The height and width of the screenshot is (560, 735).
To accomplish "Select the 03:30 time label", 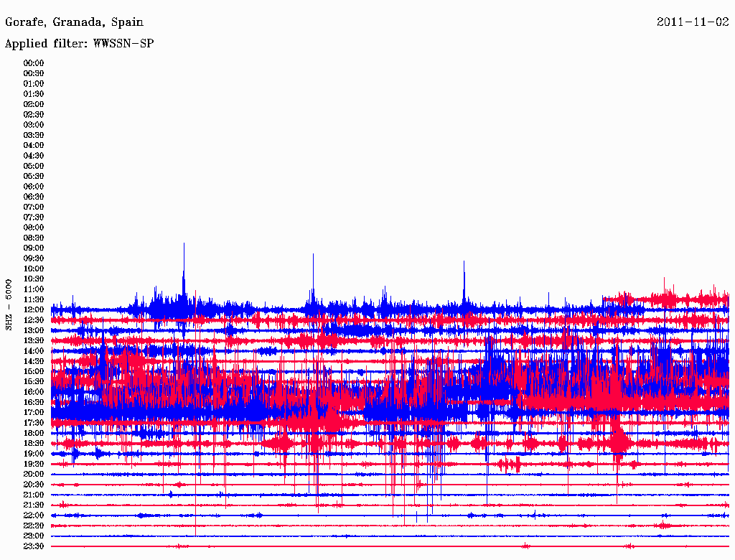I will click(x=34, y=135).
